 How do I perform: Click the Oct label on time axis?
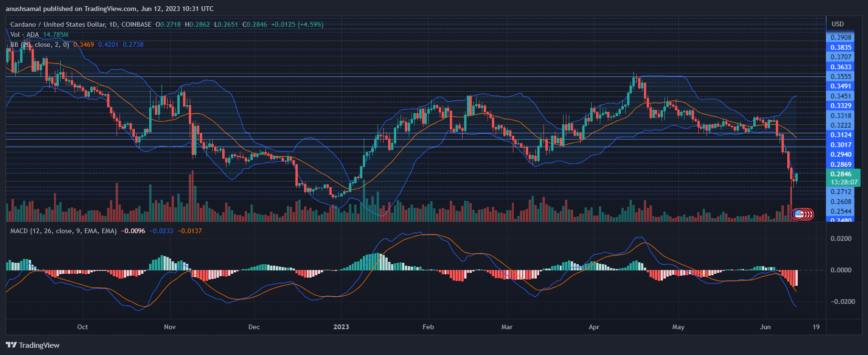83,327
